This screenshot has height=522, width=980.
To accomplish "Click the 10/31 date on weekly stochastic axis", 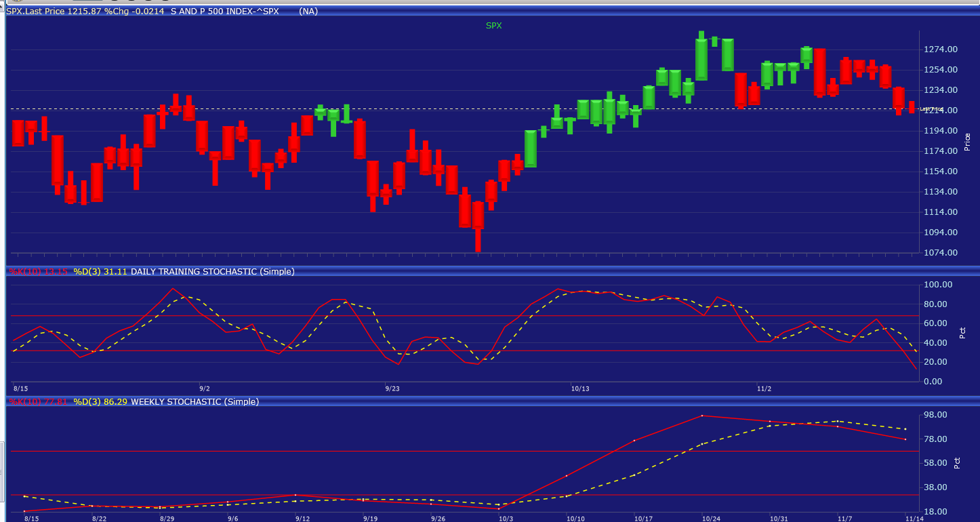I will (779, 519).
